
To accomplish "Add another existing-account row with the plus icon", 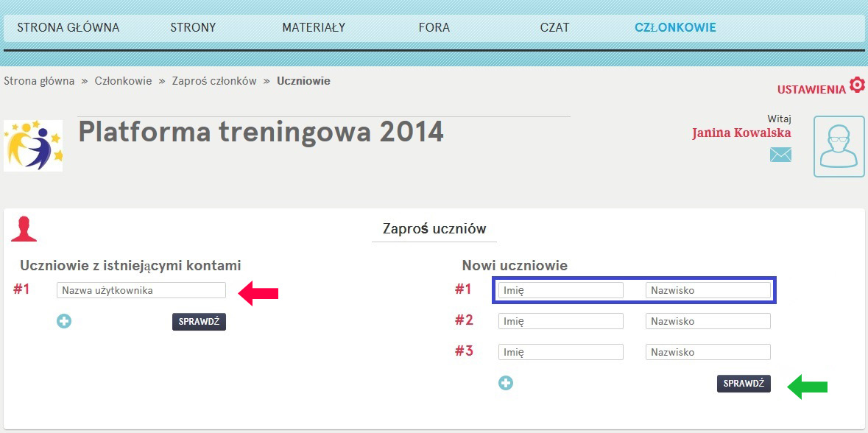I will click(x=64, y=321).
